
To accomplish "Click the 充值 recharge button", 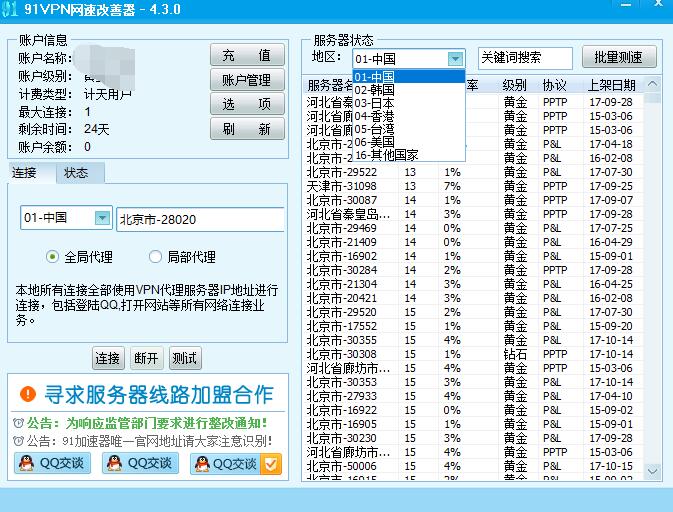I will tap(247, 55).
